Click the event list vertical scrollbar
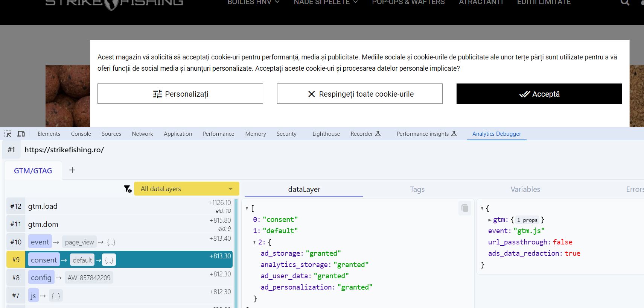The image size is (644, 308). (x=236, y=252)
